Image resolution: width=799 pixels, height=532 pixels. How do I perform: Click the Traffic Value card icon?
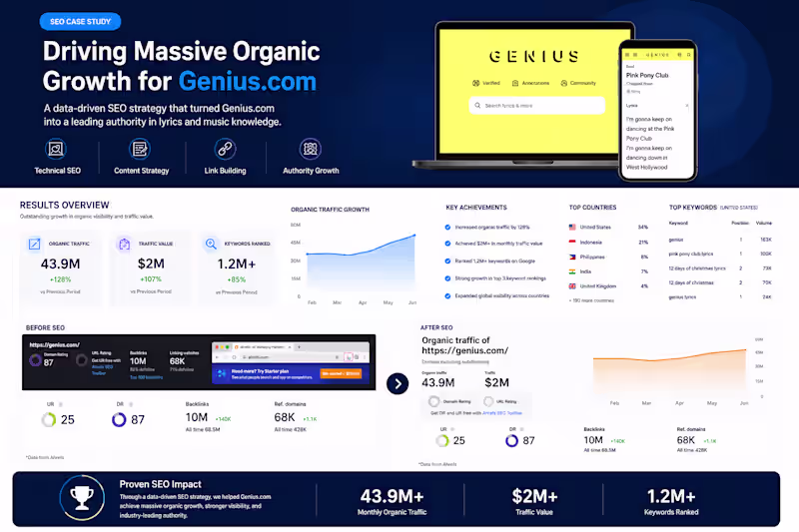[x=124, y=244]
